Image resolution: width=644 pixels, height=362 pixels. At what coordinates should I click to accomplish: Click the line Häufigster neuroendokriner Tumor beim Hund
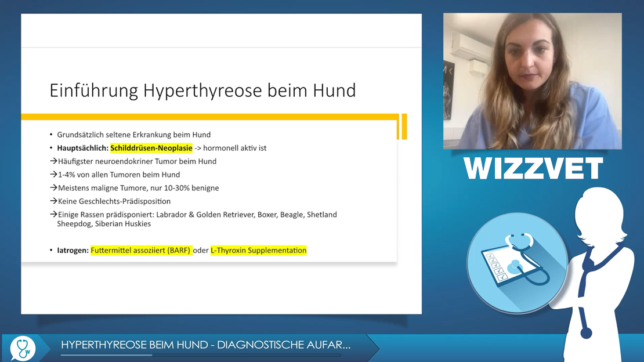tap(137, 161)
